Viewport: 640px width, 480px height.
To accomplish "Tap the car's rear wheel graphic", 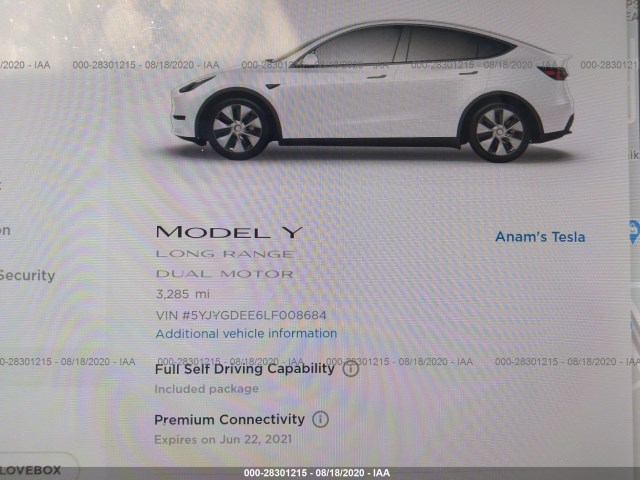I will pyautogui.click(x=499, y=132).
